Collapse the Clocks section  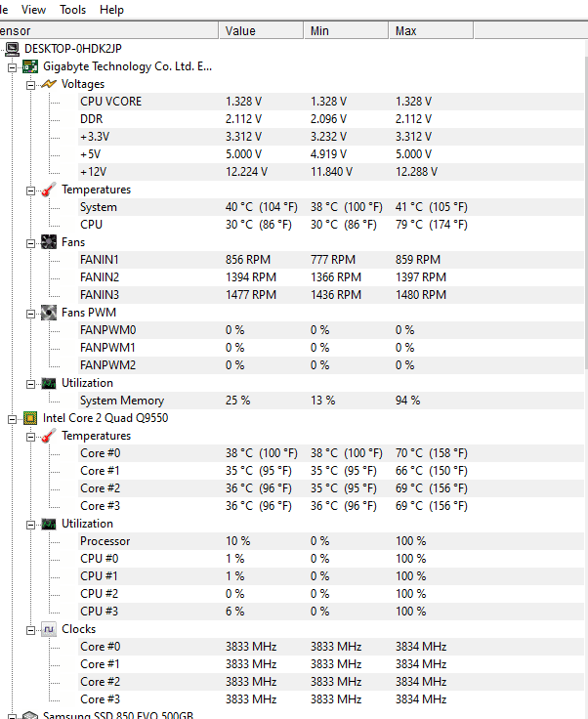click(x=31, y=629)
